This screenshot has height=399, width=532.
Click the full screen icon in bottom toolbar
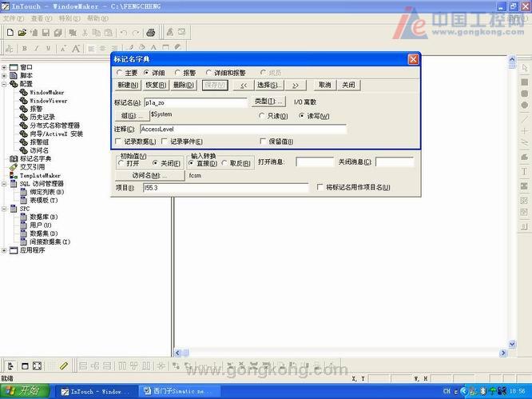(x=37, y=365)
